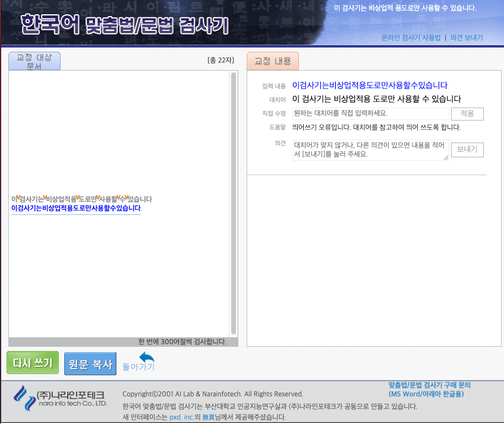Click the blue 원문 복사 button
This screenshot has width=504, height=424.
(x=89, y=363)
